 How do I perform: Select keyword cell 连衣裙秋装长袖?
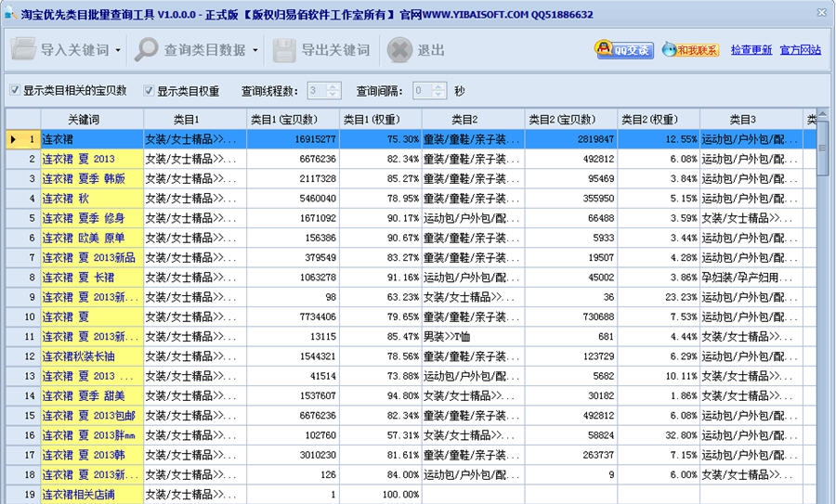pyautogui.click(x=92, y=355)
